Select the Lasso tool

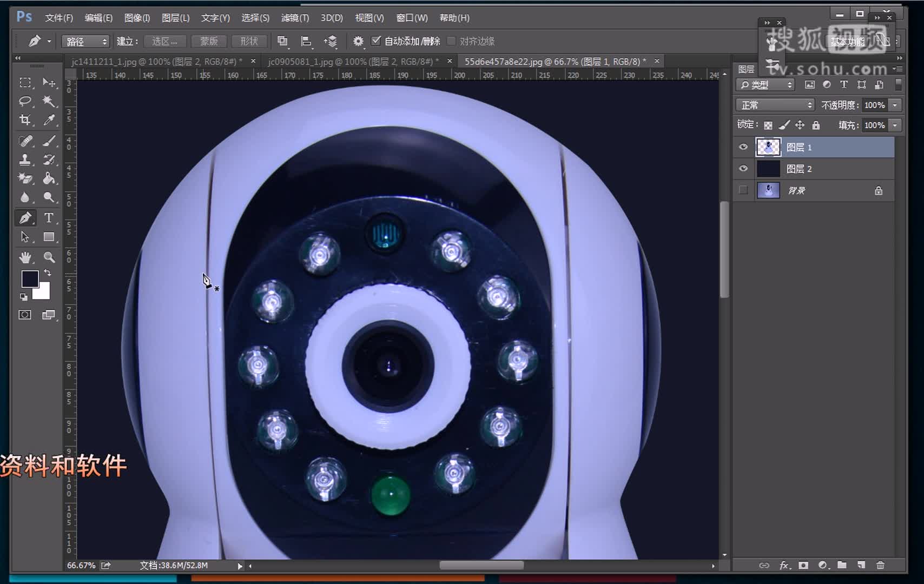(x=25, y=101)
